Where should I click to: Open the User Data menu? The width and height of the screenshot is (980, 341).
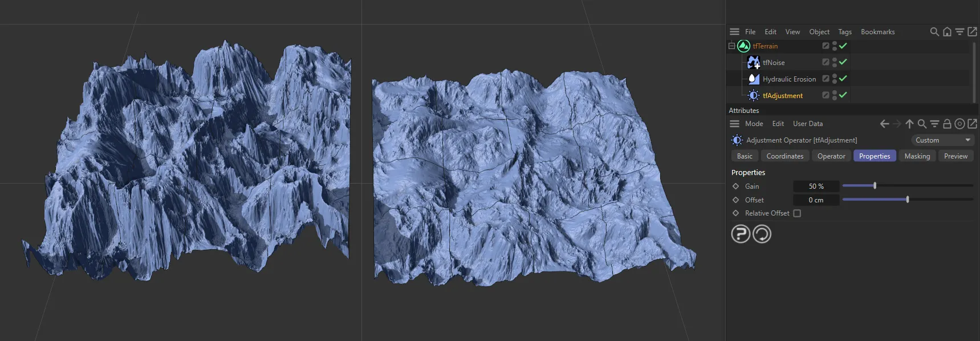[x=807, y=124]
